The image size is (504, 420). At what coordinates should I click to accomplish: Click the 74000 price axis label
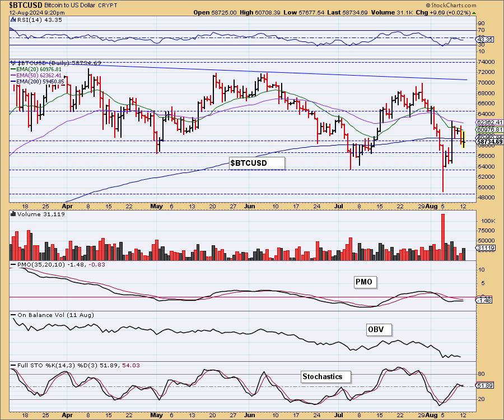(x=486, y=62)
